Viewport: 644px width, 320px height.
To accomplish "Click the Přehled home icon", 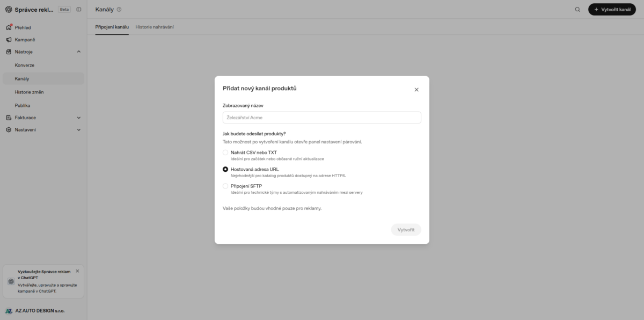I will (x=9, y=27).
